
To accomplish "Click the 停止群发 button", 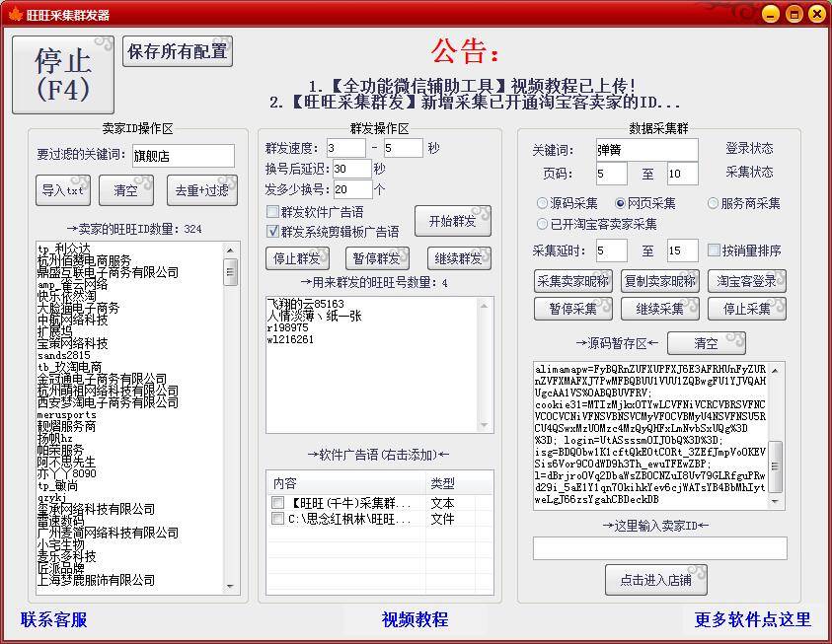I will click(x=297, y=258).
